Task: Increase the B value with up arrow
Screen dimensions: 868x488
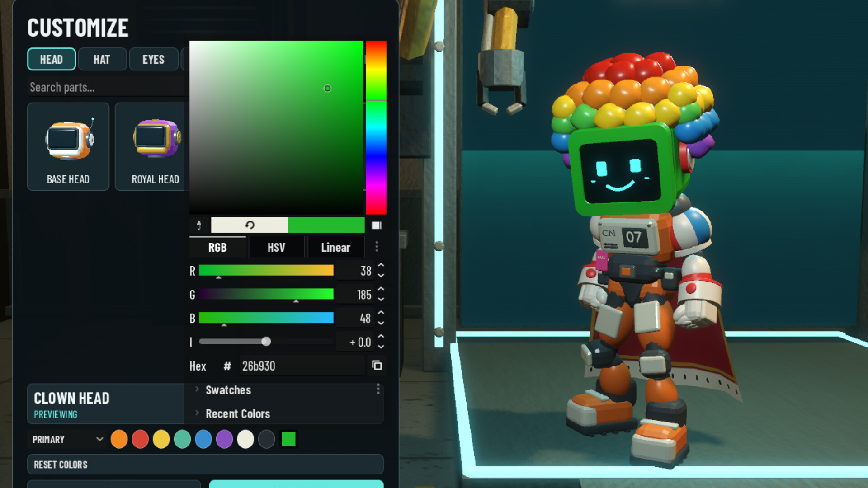Action: tap(381, 313)
